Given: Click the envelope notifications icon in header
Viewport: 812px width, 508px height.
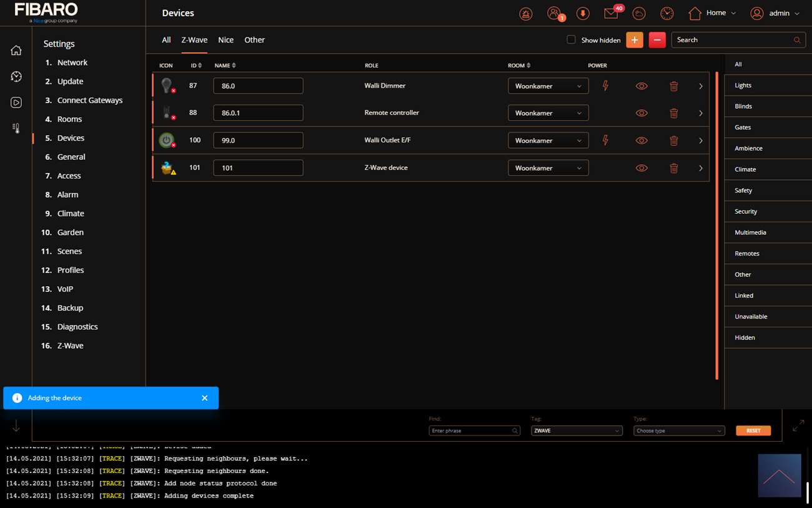Looking at the screenshot, I should point(611,13).
